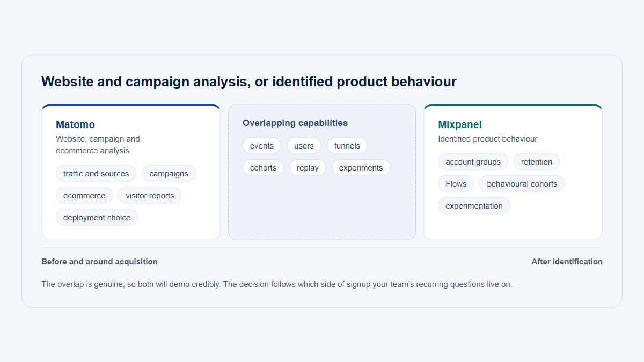
Task: Click the 'After identification' label
Action: click(567, 262)
